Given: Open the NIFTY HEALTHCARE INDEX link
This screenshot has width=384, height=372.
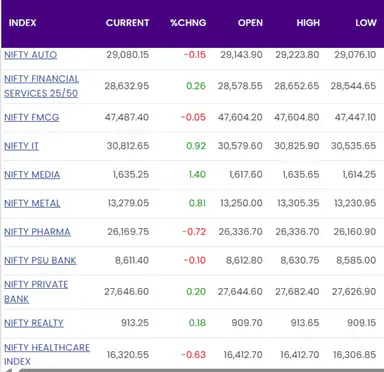Looking at the screenshot, I should click(x=47, y=354).
